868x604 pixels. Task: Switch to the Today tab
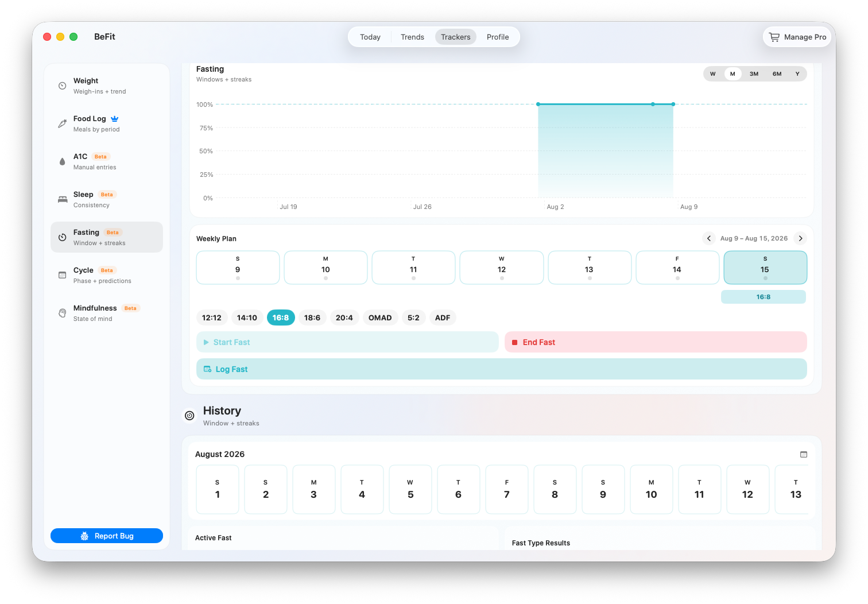(370, 37)
